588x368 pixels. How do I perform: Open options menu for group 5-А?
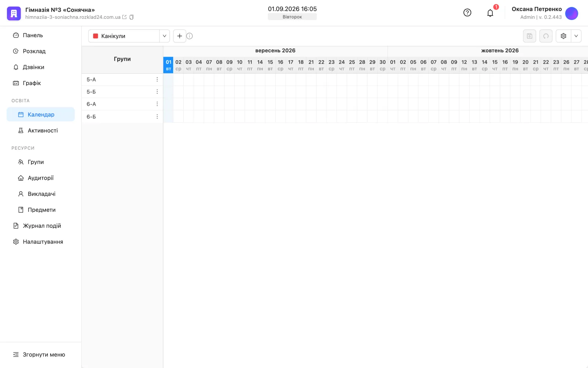coord(157,79)
